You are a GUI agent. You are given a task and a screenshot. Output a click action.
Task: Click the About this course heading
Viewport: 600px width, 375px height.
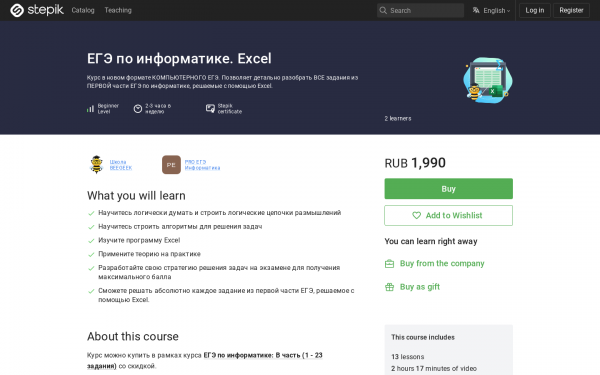click(x=133, y=336)
